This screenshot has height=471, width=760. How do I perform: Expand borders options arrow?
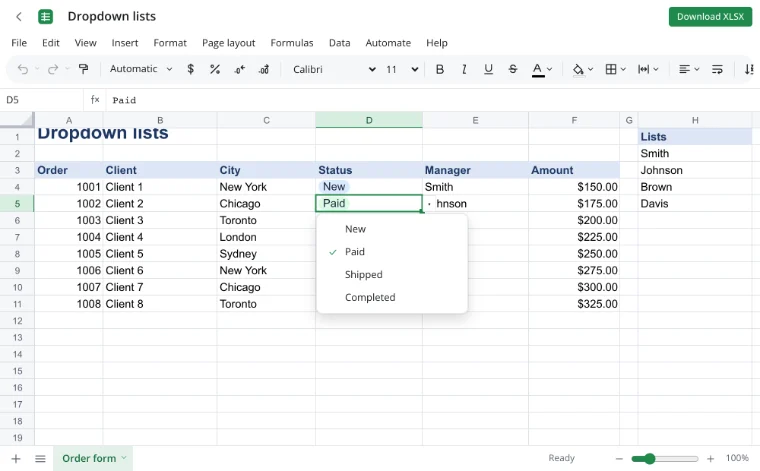click(623, 69)
